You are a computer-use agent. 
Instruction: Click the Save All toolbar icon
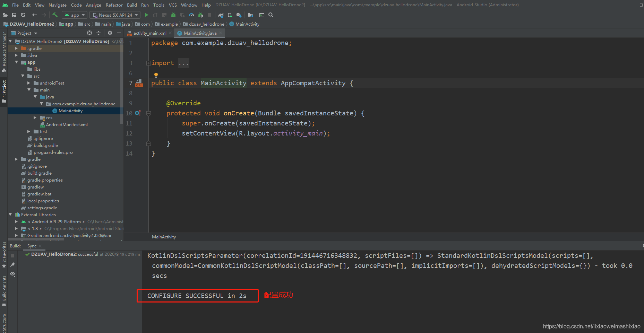coord(14,15)
